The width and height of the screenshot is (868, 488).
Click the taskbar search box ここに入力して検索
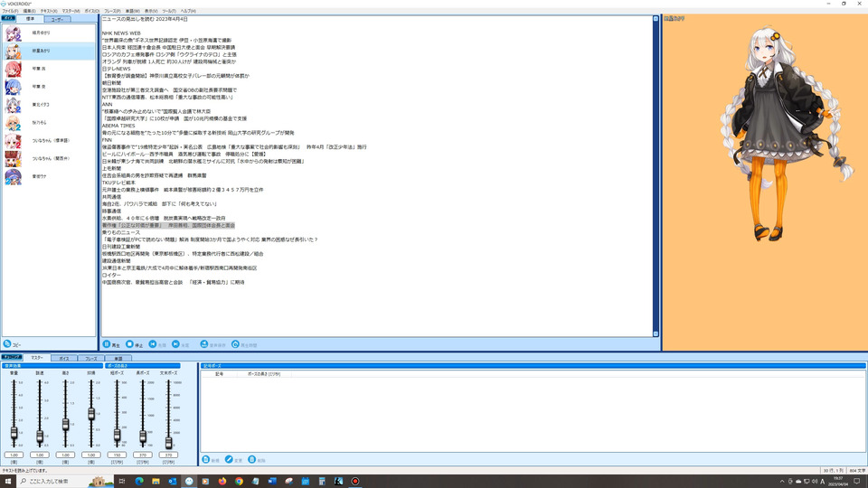(x=65, y=482)
